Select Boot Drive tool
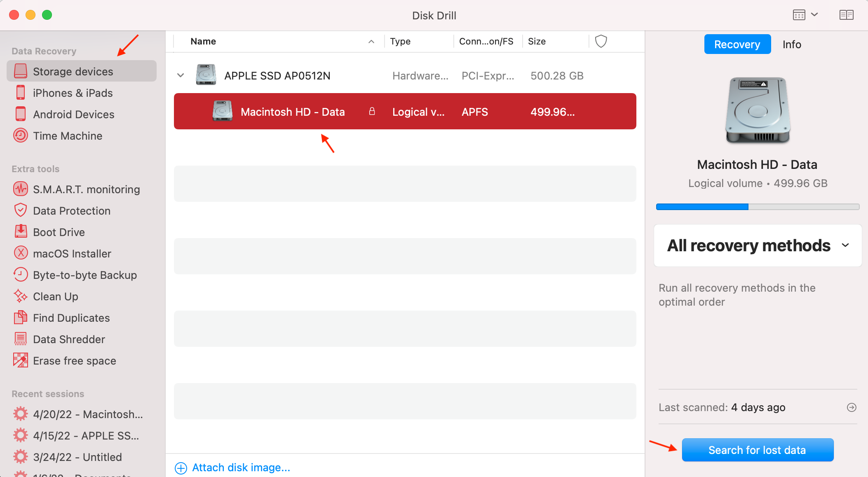The height and width of the screenshot is (477, 868). pos(59,231)
